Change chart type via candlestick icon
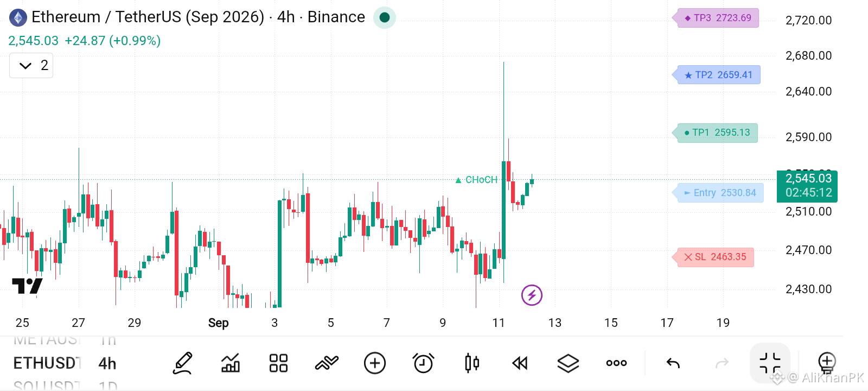This screenshot has height=391, width=868. [472, 363]
